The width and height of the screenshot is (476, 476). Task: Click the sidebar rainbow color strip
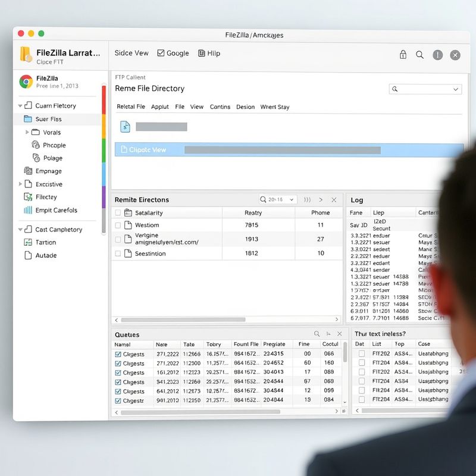[x=104, y=159]
